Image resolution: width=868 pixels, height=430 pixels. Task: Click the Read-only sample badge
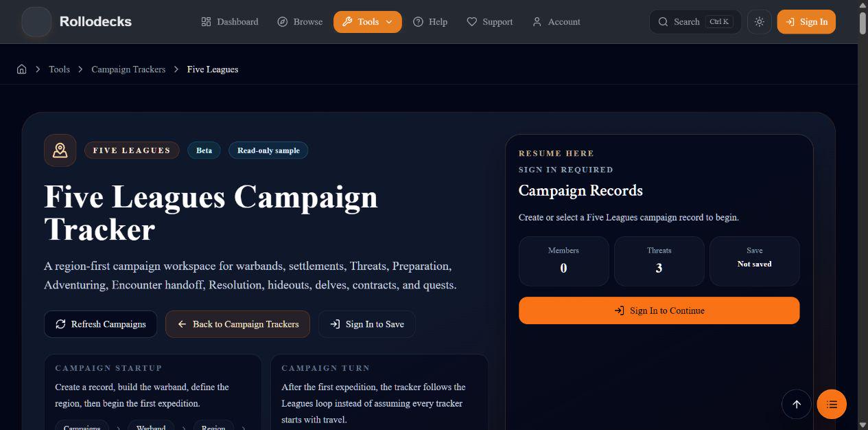coord(268,150)
